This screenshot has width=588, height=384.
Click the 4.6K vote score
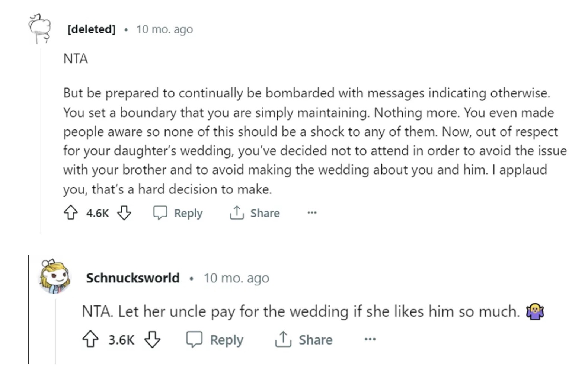coord(98,213)
